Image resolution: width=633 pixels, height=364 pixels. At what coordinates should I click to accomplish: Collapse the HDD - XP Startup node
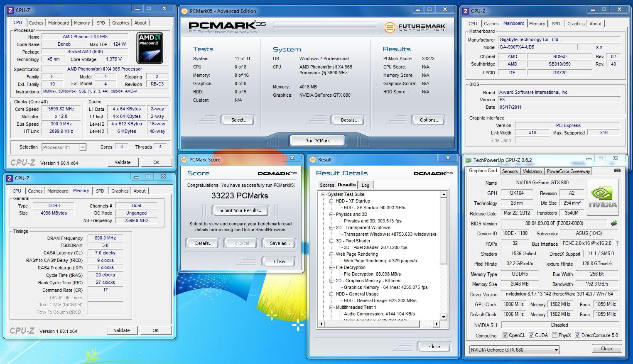(331, 201)
